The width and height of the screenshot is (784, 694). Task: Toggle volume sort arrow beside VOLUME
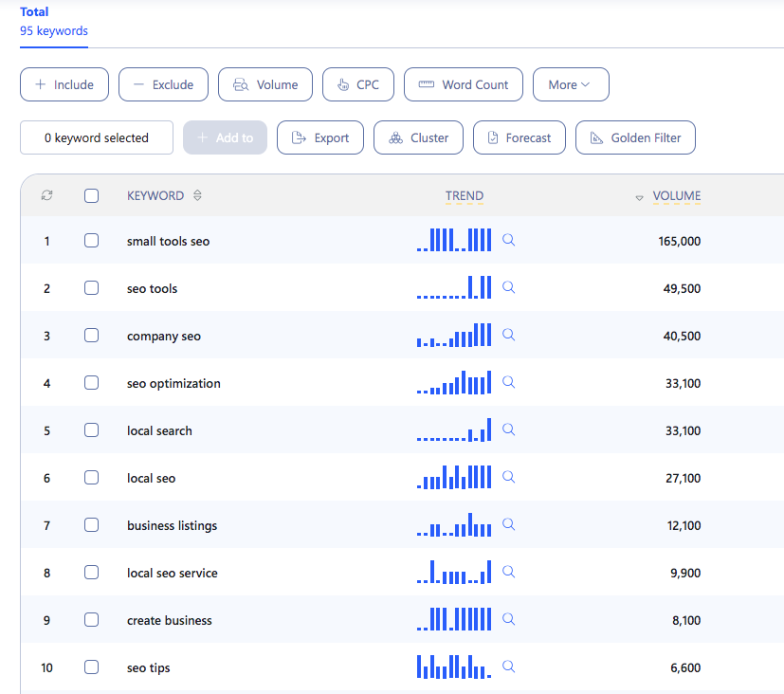pos(639,198)
